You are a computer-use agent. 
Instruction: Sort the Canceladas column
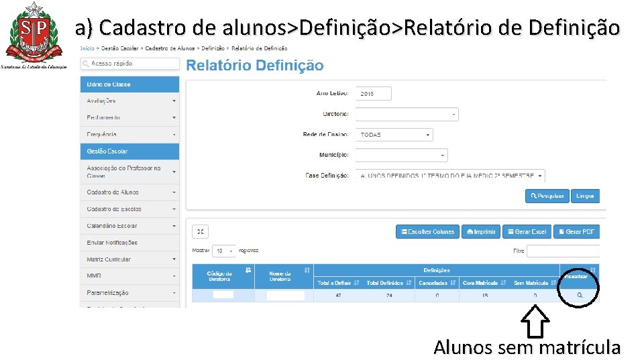point(453,283)
